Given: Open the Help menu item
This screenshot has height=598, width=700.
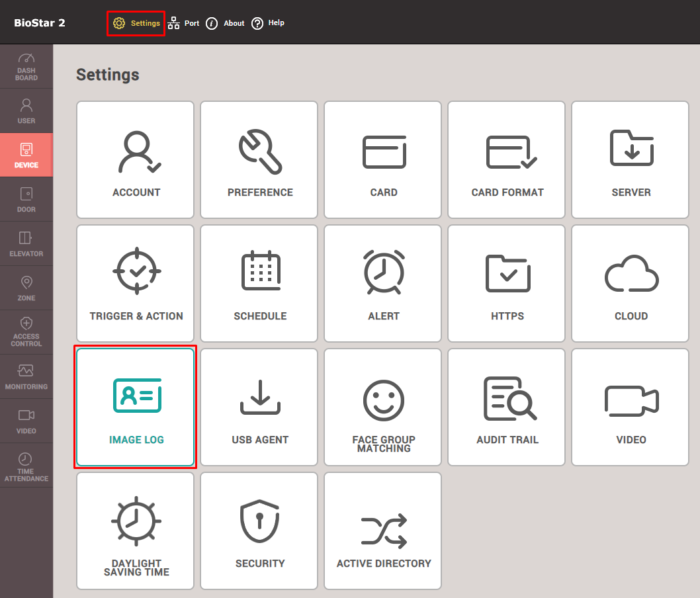Looking at the screenshot, I should [268, 23].
